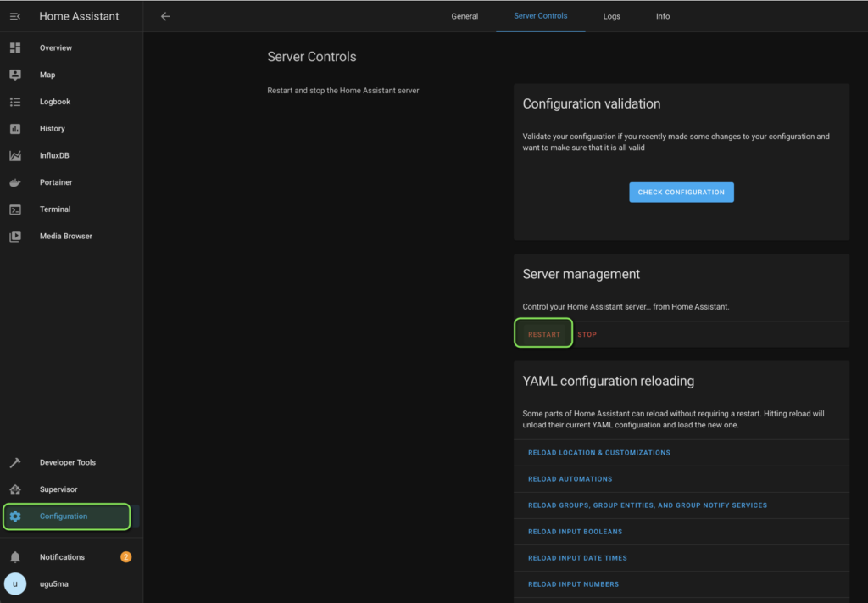Image resolution: width=868 pixels, height=603 pixels.
Task: Click the Server management heading
Action: pyautogui.click(x=581, y=274)
